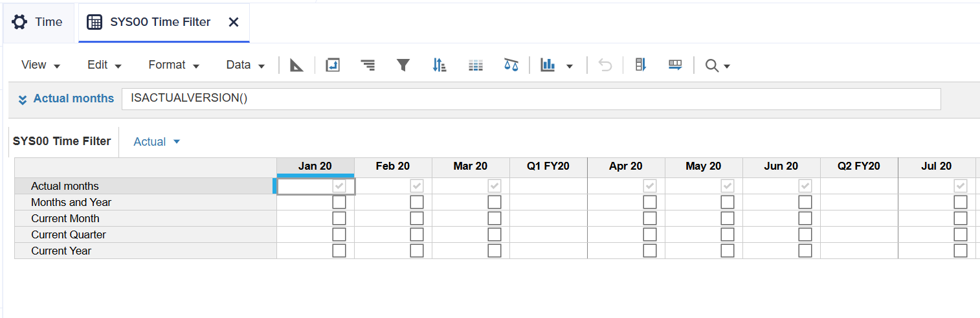Click the Compare balance-scale icon

(511, 65)
